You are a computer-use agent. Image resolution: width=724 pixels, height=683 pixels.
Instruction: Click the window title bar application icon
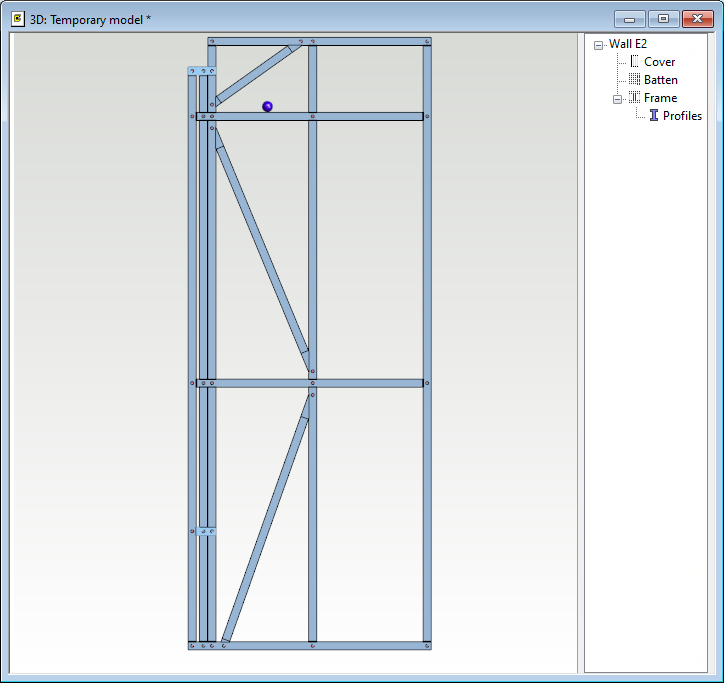tap(17, 18)
